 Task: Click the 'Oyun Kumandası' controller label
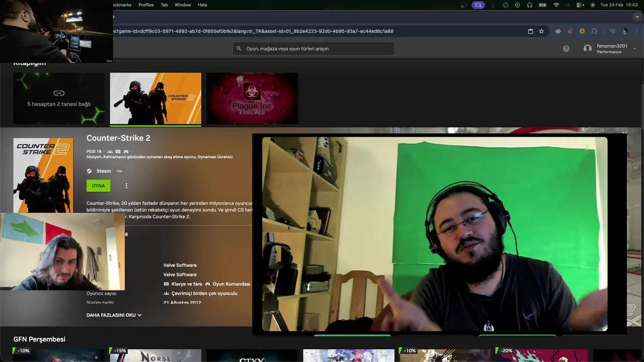tap(231, 284)
